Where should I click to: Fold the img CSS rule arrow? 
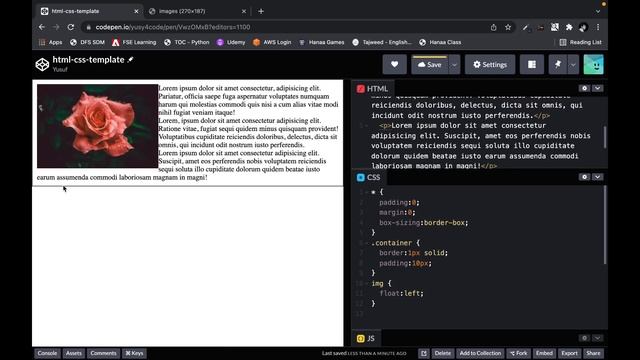coord(367,283)
